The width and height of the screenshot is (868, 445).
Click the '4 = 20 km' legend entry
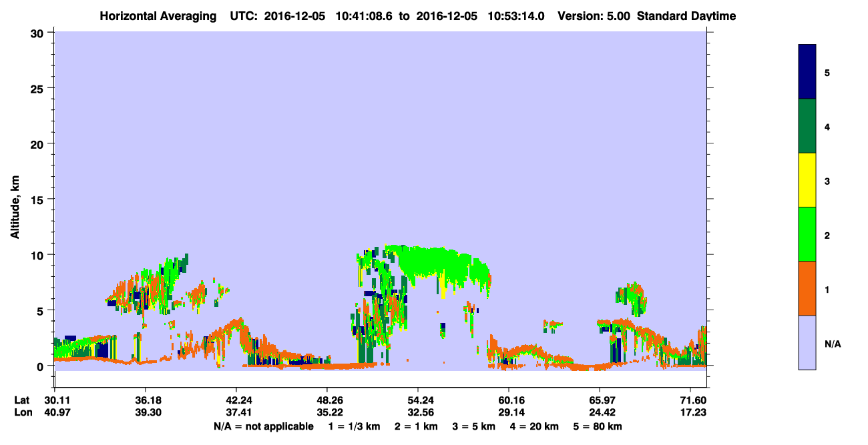(533, 426)
